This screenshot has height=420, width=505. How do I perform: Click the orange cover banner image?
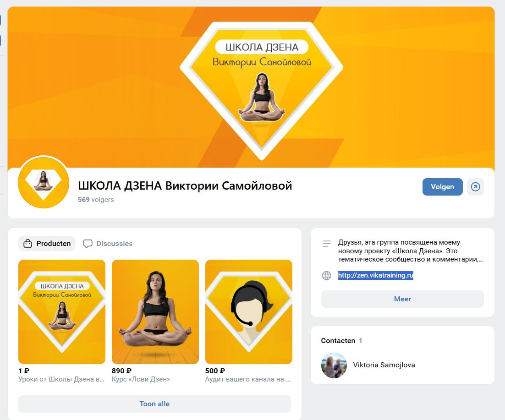tap(251, 87)
